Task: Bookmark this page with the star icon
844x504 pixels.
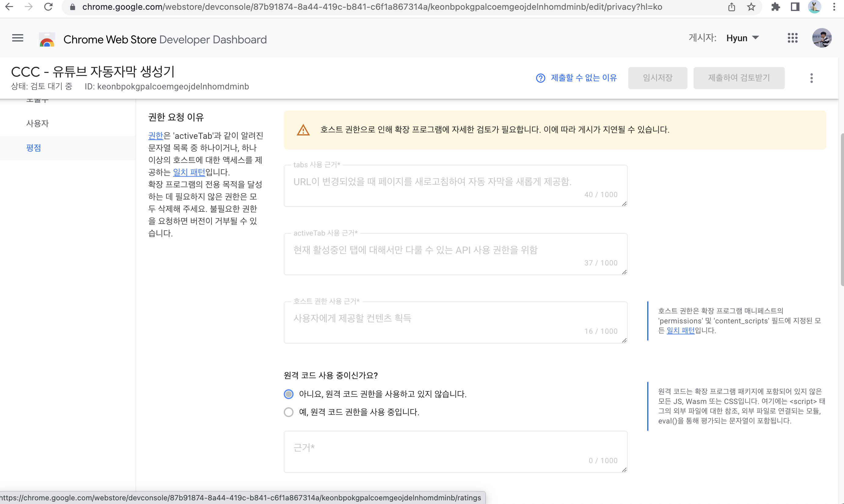Action: [751, 7]
